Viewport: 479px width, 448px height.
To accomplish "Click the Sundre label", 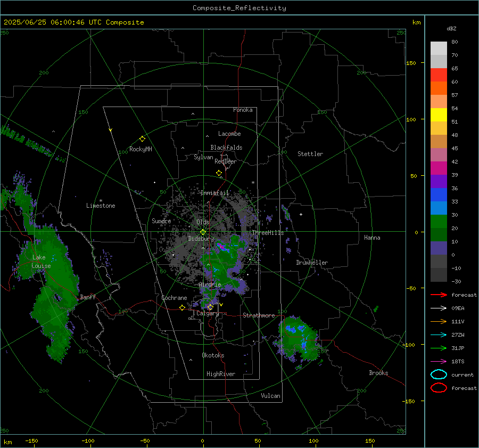I will pyautogui.click(x=161, y=221).
